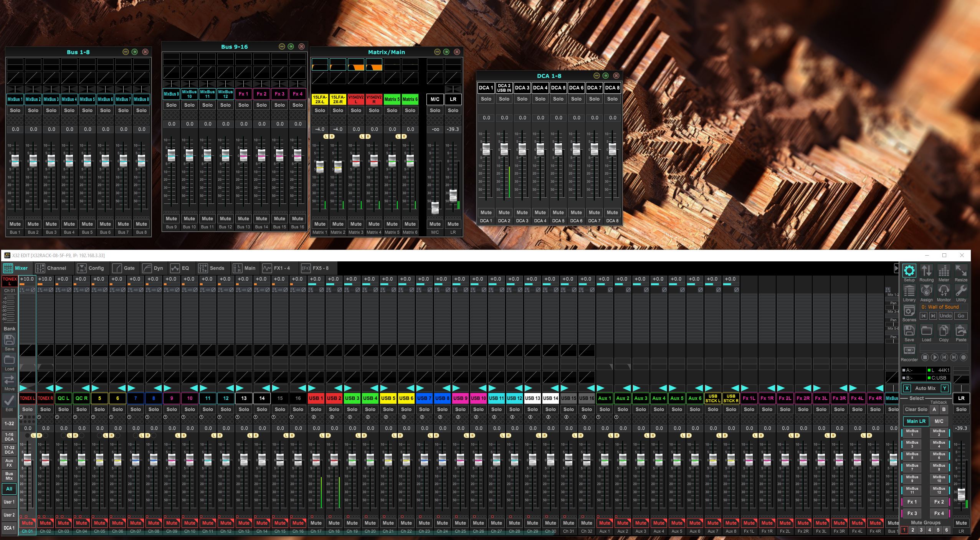This screenshot has height=540, width=980.
Task: Open the Scenes panel
Action: 909,311
